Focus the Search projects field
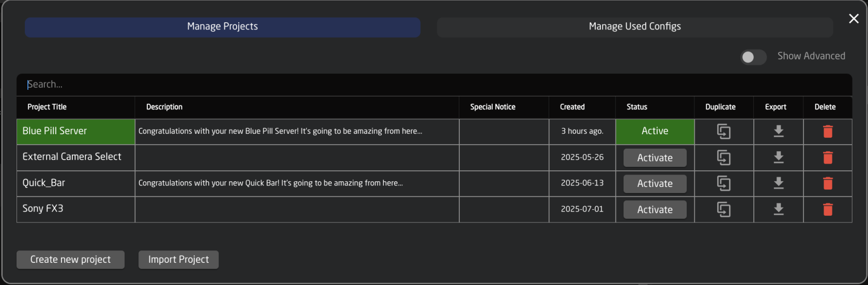Viewport: 868px width, 285px height. point(435,85)
